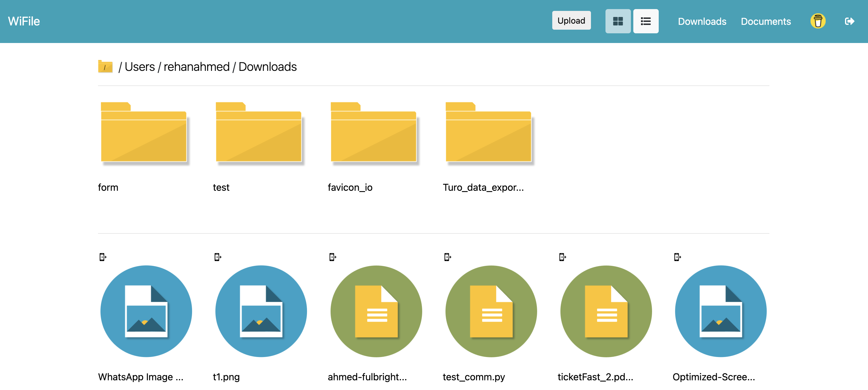The width and height of the screenshot is (868, 390).
Task: Open the Turo_data_expor... folder
Action: [488, 132]
